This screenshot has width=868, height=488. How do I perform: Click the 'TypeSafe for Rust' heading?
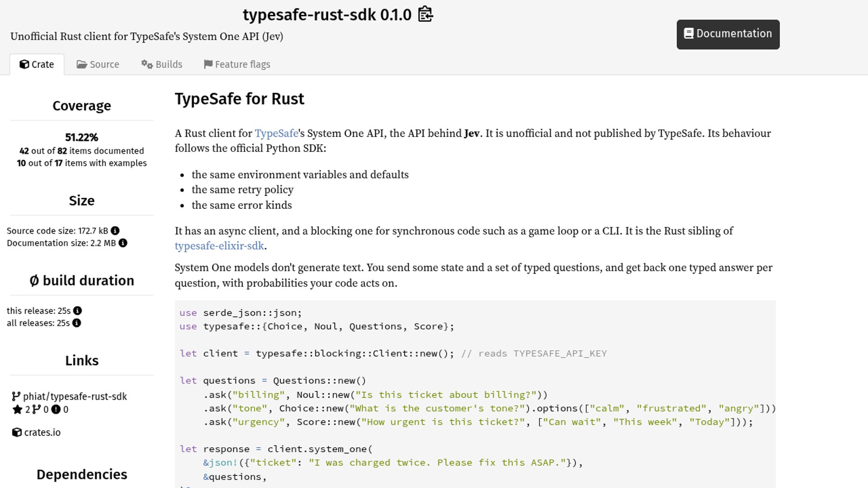pos(240,99)
